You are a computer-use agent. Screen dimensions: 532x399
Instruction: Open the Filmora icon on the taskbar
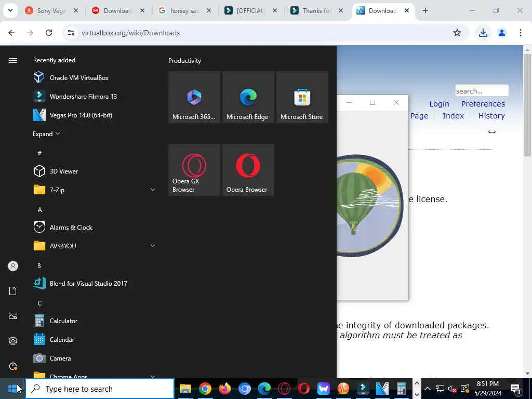(363, 389)
